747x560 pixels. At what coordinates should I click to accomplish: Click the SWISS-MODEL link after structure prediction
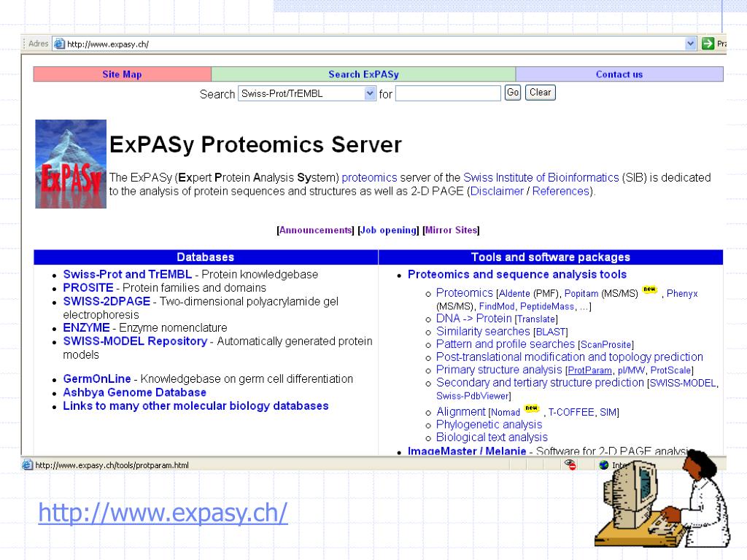pyautogui.click(x=683, y=384)
